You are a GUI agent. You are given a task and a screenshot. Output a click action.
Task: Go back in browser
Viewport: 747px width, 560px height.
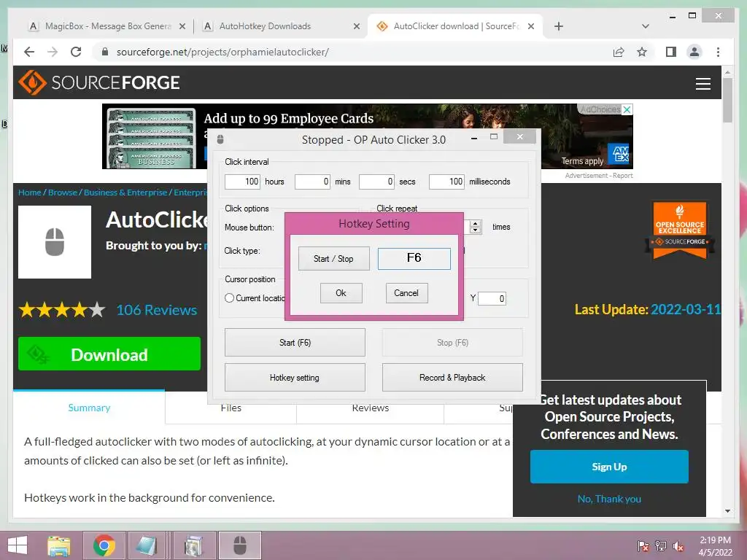click(x=29, y=52)
